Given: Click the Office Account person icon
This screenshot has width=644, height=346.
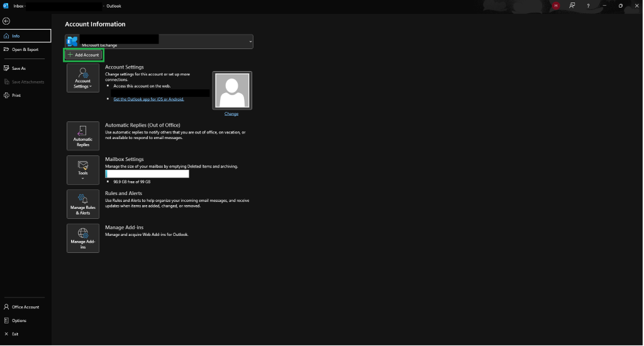Looking at the screenshot, I should pyautogui.click(x=6, y=307).
